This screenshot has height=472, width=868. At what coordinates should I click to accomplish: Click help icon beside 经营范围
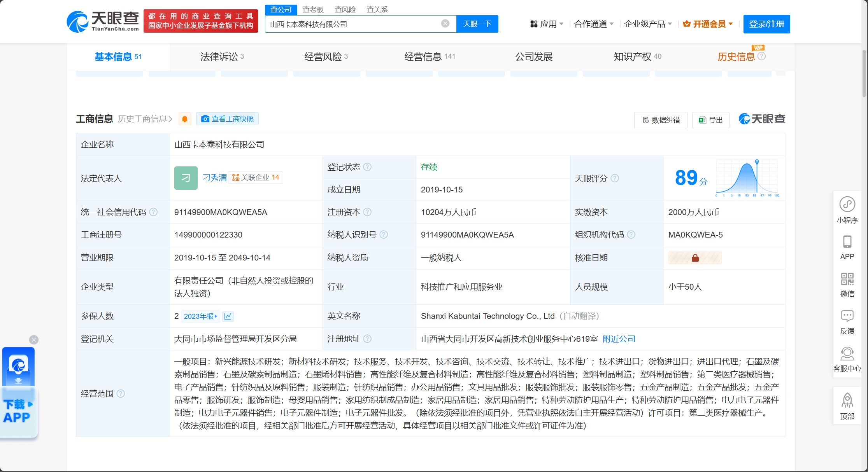point(121,394)
